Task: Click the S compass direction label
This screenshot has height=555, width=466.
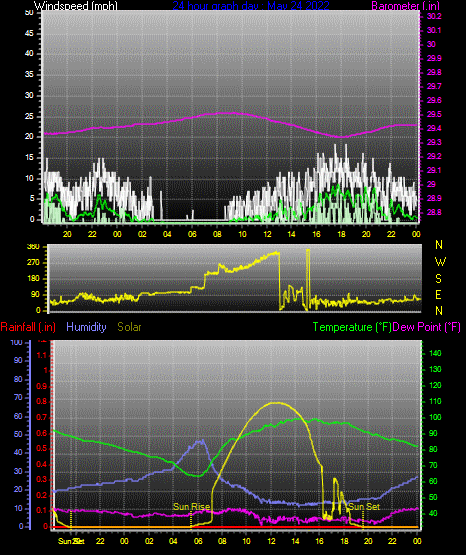Action: tap(438, 279)
